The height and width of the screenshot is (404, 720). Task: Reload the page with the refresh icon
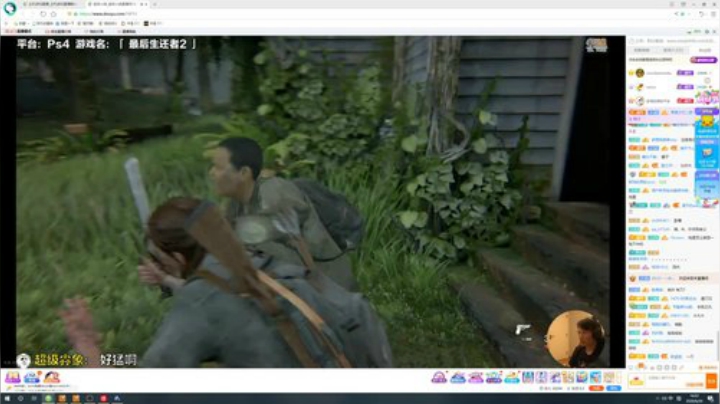pos(43,14)
